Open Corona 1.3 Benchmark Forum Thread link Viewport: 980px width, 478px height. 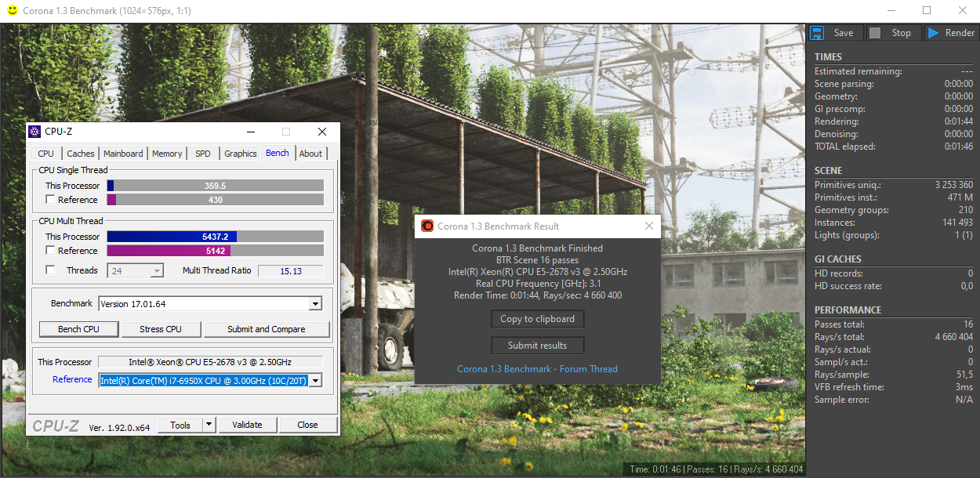click(x=537, y=369)
